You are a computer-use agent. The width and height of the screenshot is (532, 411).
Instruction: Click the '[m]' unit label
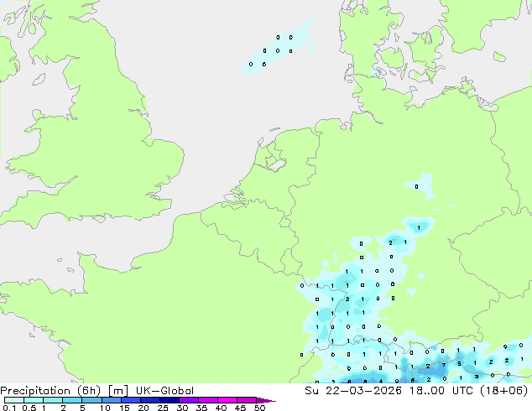[x=117, y=391]
